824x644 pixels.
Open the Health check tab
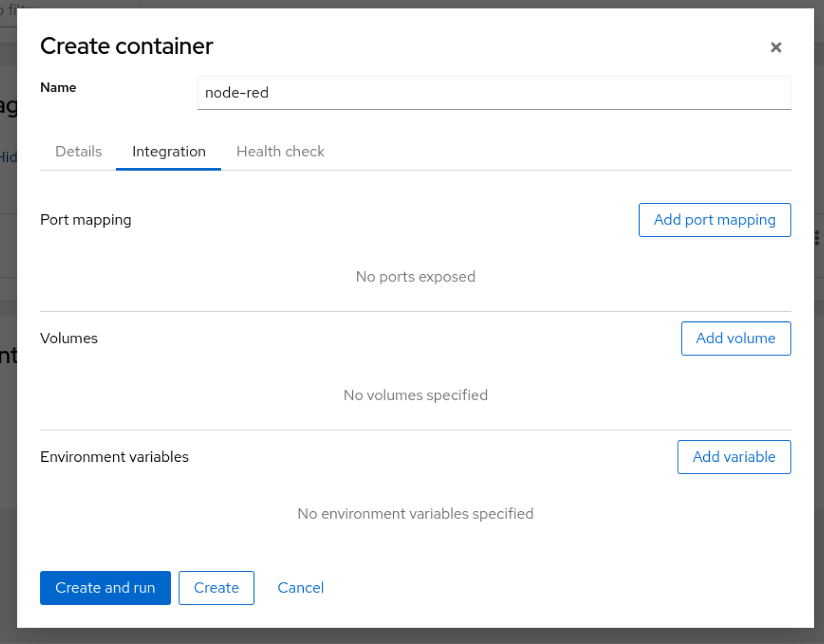point(280,152)
